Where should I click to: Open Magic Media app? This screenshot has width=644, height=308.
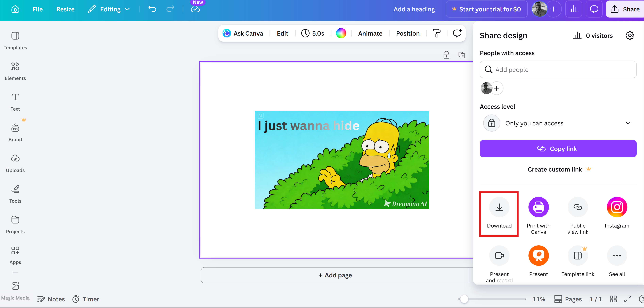[15, 291]
